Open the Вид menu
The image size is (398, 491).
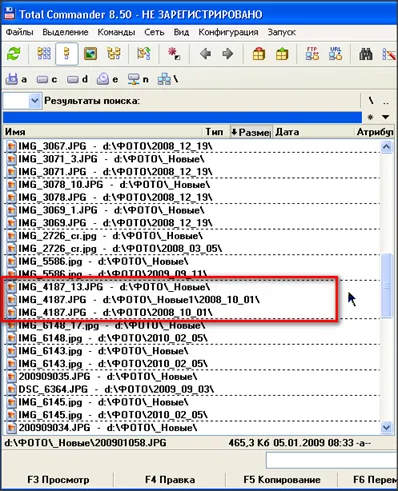point(181,32)
